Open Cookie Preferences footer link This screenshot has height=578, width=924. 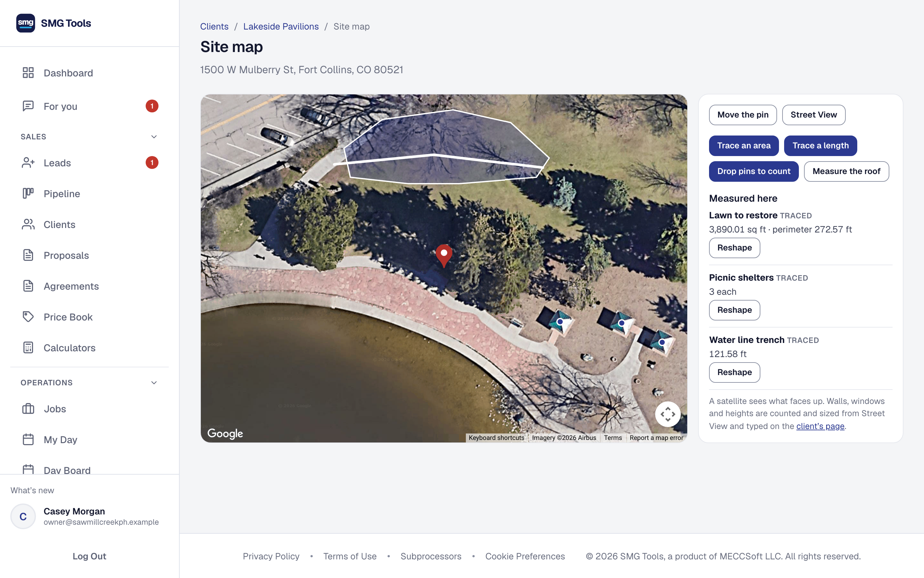pos(525,556)
